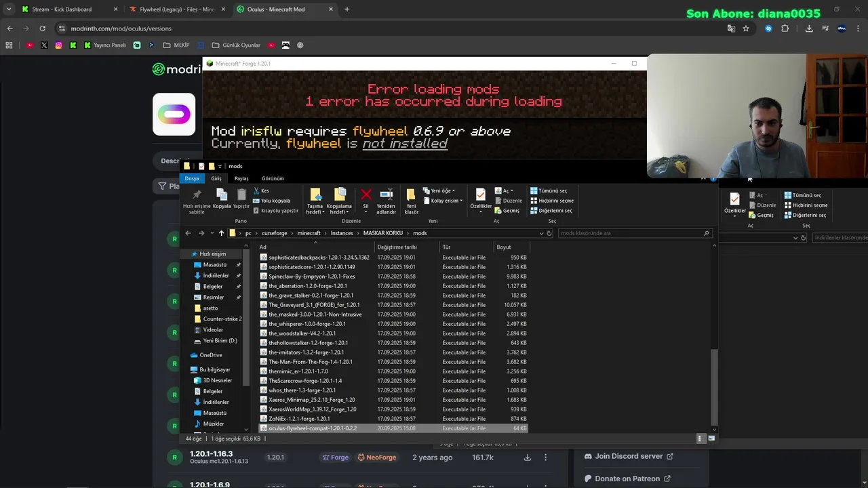The image size is (868, 488).
Task: Pin to Hızlı erişime sabitle in ribbon
Action: (197, 201)
